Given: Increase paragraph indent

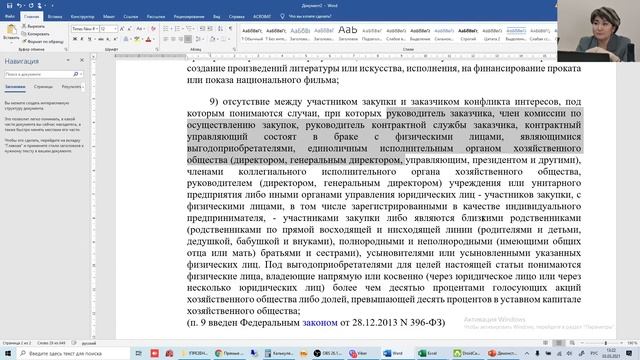Looking at the screenshot, I should 210,29.
